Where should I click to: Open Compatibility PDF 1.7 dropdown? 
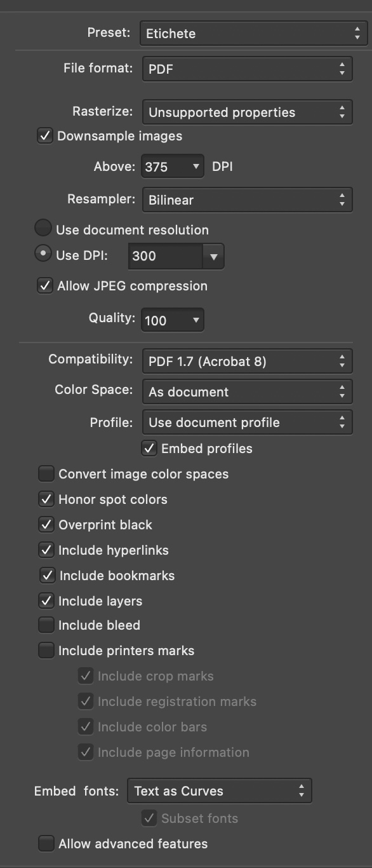click(x=247, y=362)
